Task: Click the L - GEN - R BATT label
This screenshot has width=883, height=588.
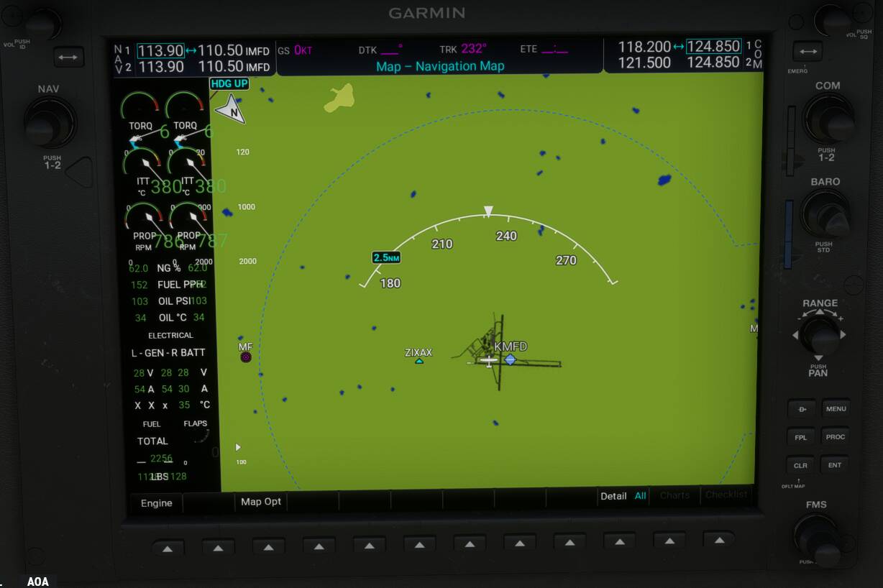Action: tap(168, 353)
